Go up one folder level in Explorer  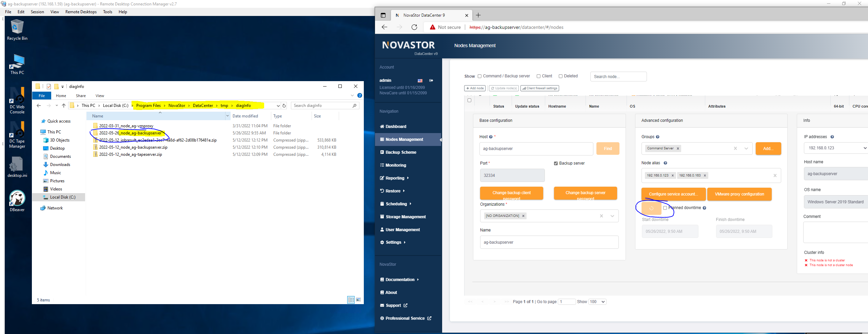tap(64, 106)
